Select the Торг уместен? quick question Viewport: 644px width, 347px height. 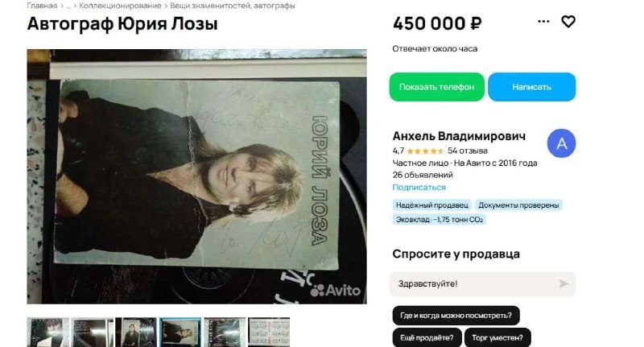497,337
